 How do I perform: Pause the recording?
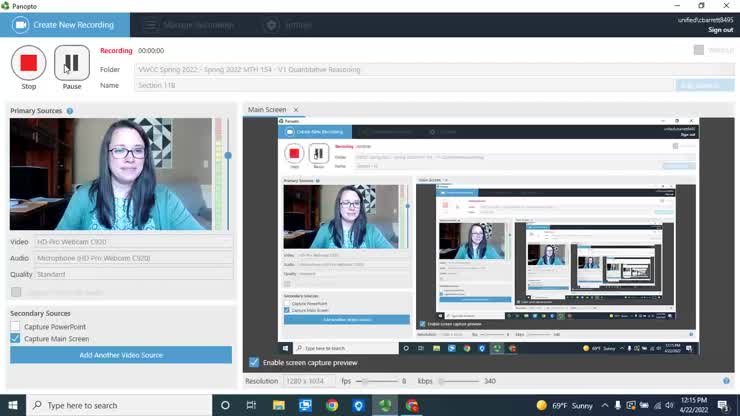(71, 64)
